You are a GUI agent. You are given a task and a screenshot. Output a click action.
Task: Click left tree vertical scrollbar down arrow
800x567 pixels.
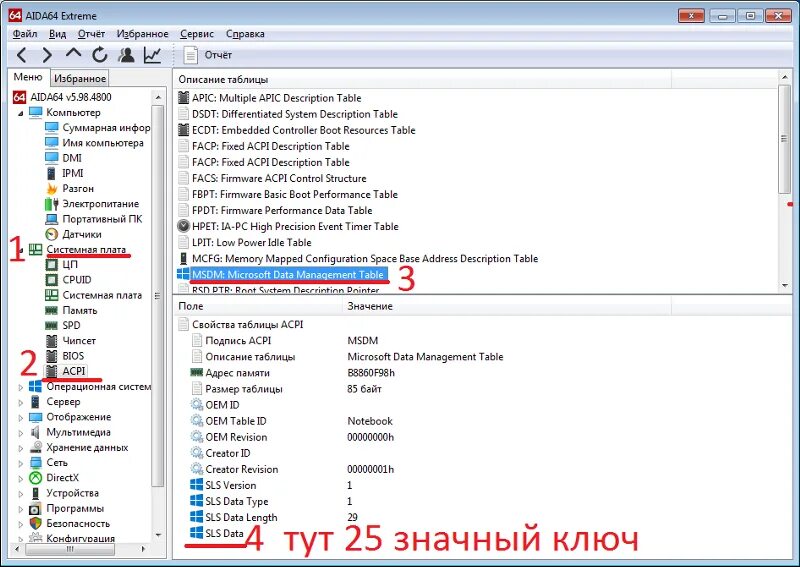(x=158, y=535)
